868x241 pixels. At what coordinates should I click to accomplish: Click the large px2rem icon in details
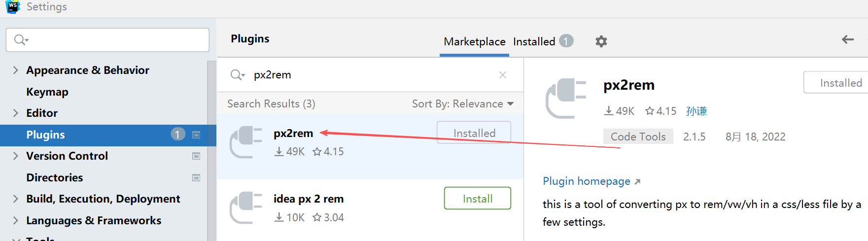(x=566, y=98)
